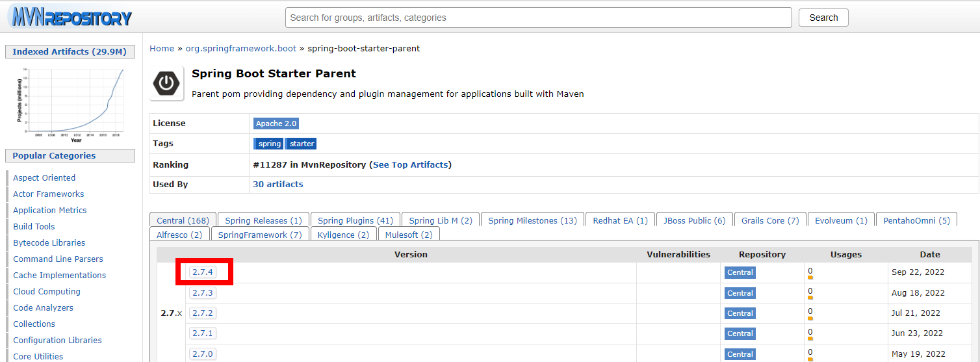
Task: Click Central badge for version 2.7.3
Action: coord(740,293)
